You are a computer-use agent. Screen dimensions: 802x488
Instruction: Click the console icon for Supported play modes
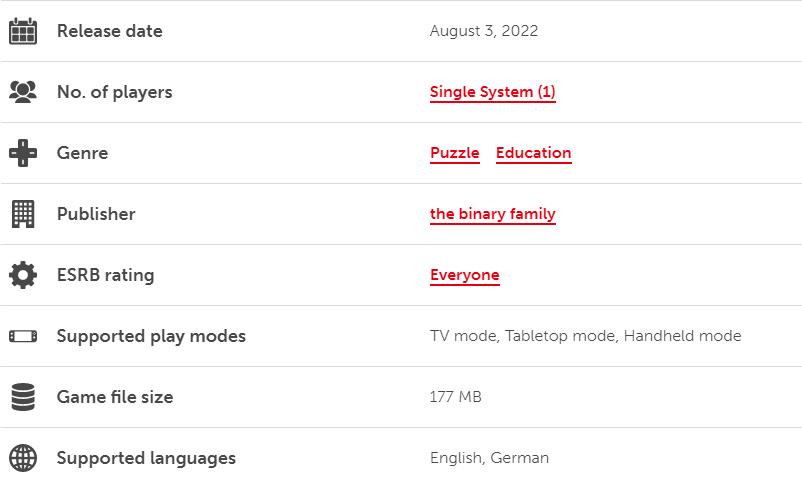(23, 336)
